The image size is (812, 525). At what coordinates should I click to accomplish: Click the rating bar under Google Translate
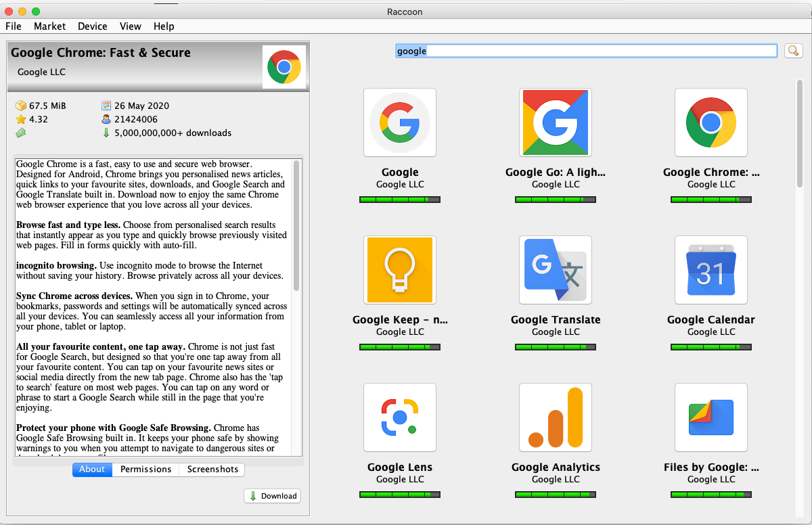click(x=556, y=347)
